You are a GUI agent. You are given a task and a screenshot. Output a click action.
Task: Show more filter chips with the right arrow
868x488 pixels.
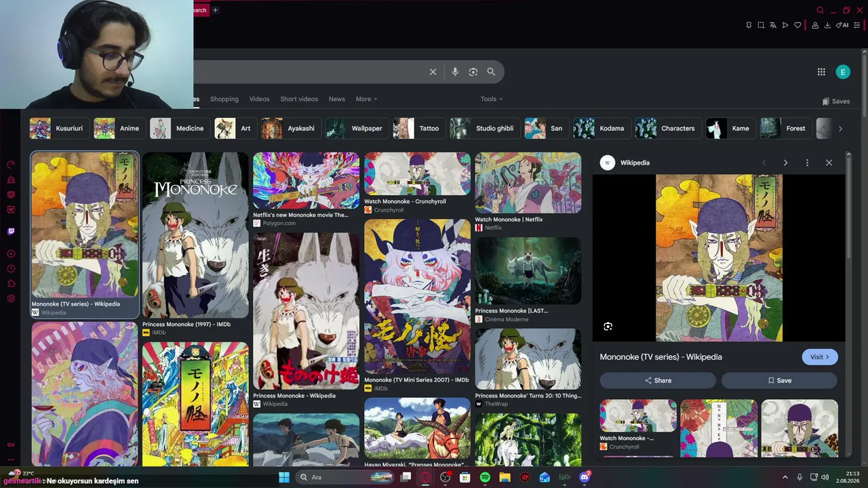(x=840, y=129)
